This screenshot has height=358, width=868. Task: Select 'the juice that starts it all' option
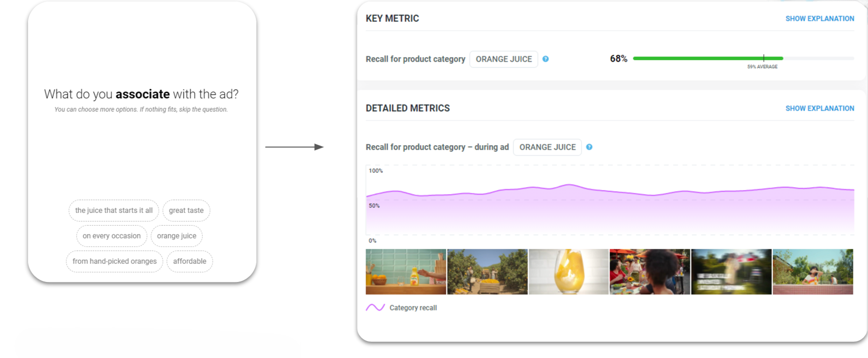pos(114,210)
